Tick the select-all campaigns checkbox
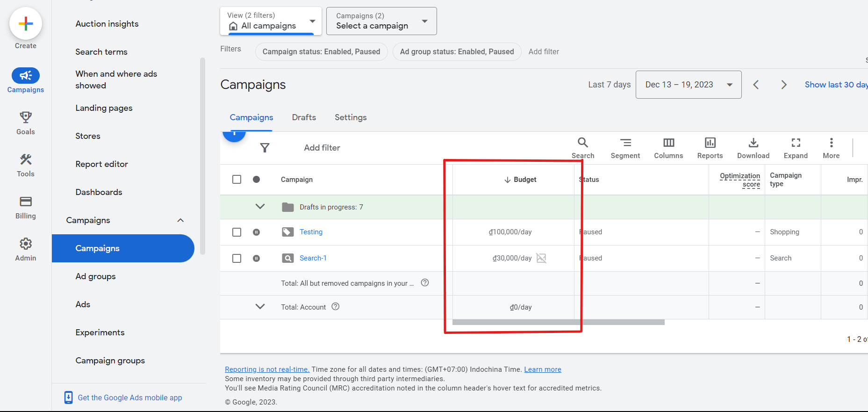The height and width of the screenshot is (412, 868). coord(237,180)
